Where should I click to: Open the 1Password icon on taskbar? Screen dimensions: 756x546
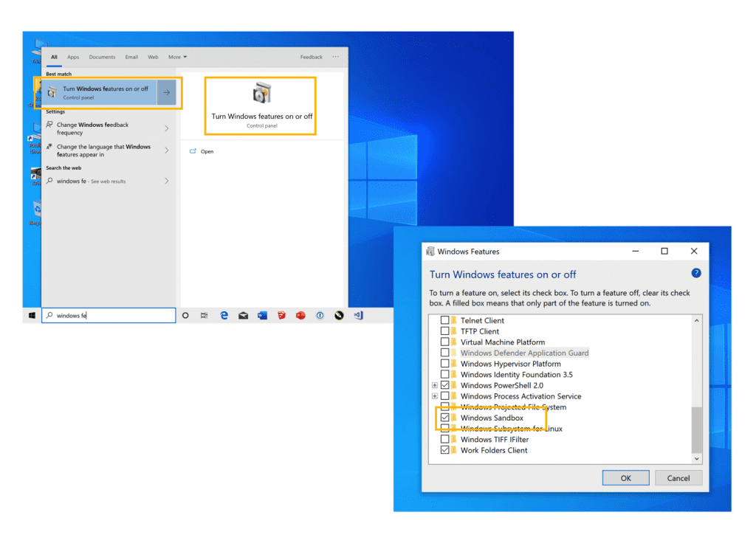[x=320, y=315]
